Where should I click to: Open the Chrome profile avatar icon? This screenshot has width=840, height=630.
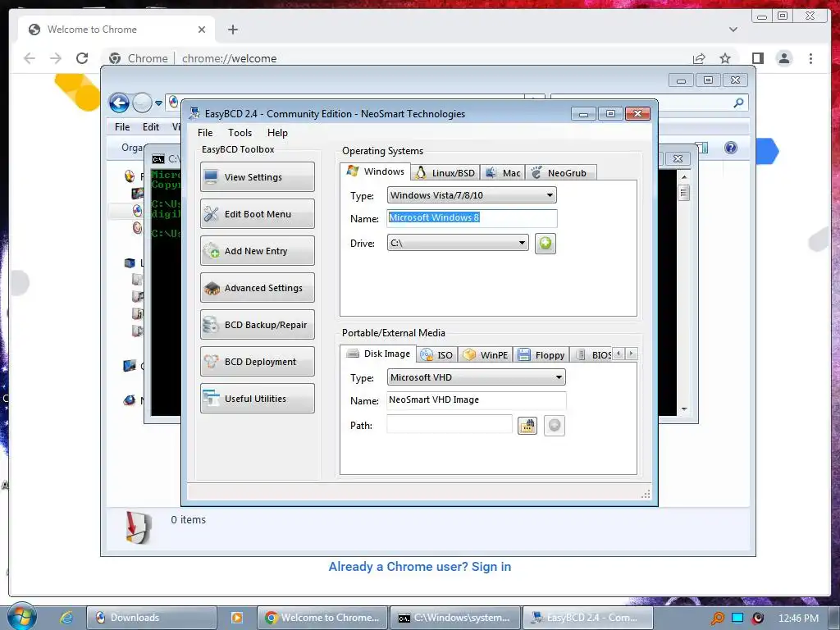[783, 58]
